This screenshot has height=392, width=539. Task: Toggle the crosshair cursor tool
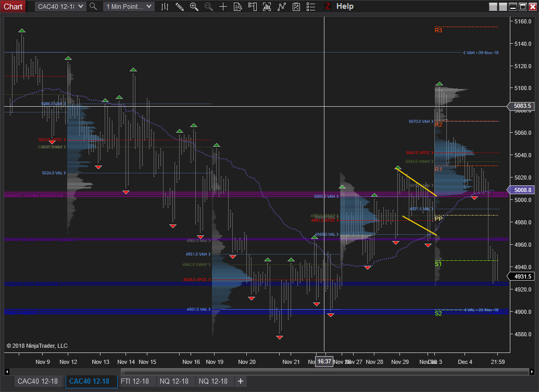coord(223,7)
